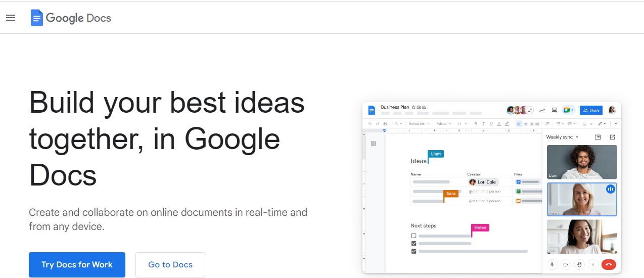Image resolution: width=644 pixels, height=278 pixels.
Task: Select left text alignment
Action: (519, 124)
